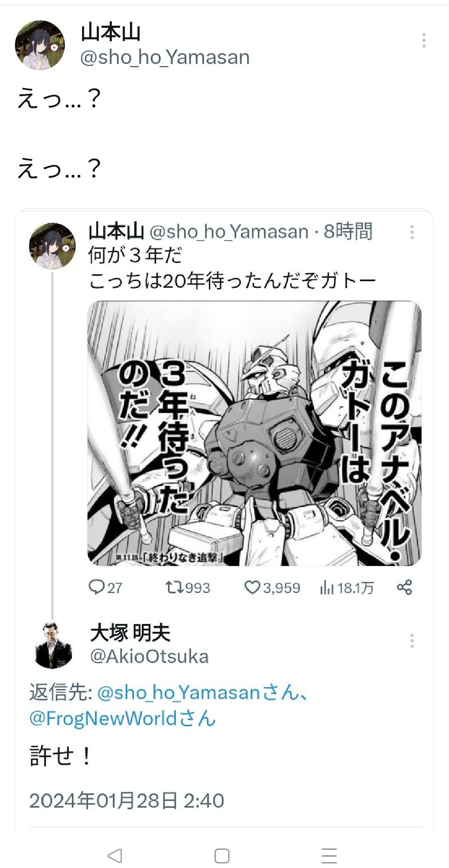The height and width of the screenshot is (868, 449).
Task: Tap the Android home navigation button
Action: (x=222, y=856)
